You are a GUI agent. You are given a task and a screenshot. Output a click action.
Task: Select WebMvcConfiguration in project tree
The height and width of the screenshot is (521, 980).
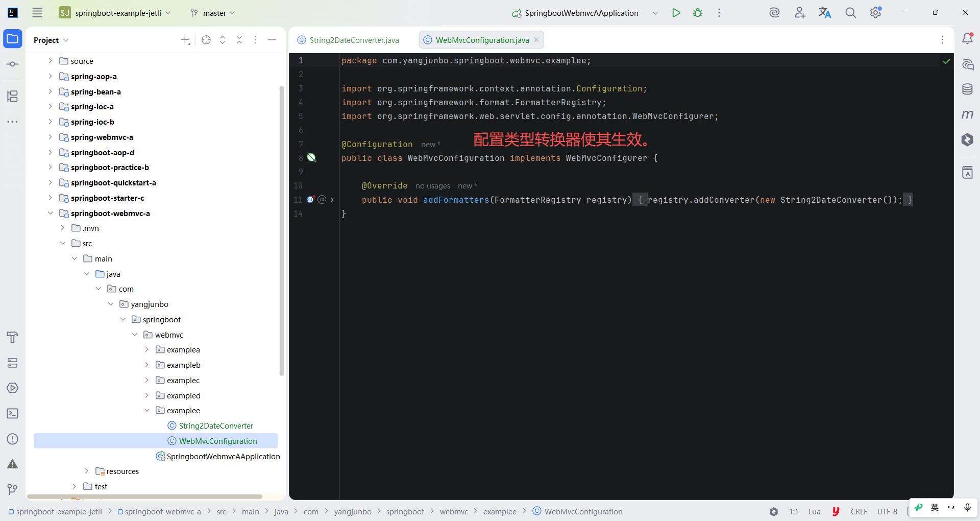(156, 441)
